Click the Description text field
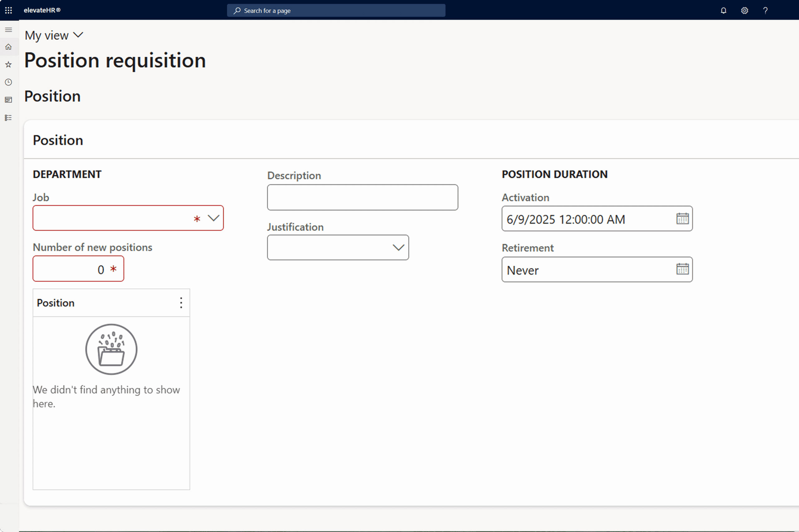This screenshot has width=799, height=532. tap(362, 198)
